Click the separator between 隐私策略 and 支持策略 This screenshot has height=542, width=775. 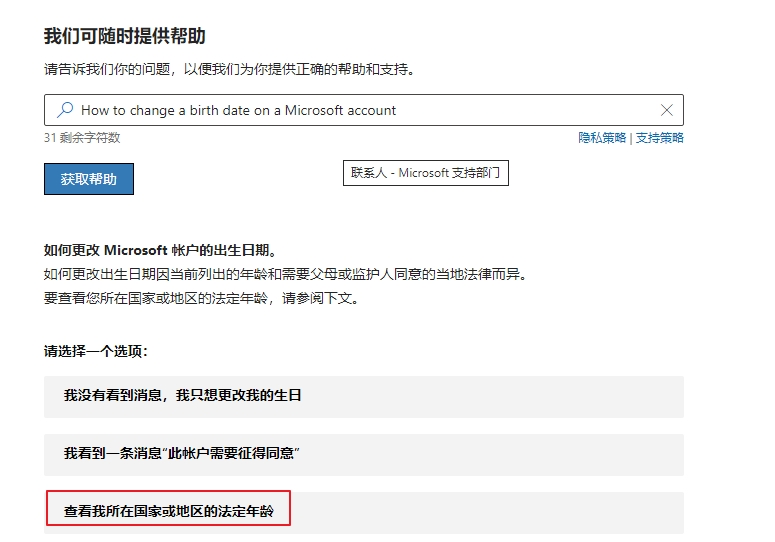(631, 138)
